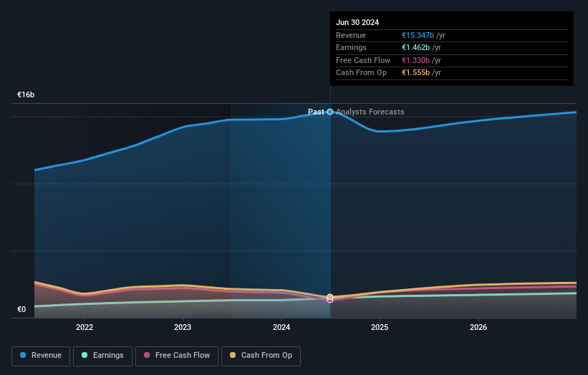Click the 2024 x-axis label
588x375 pixels.
(x=281, y=327)
